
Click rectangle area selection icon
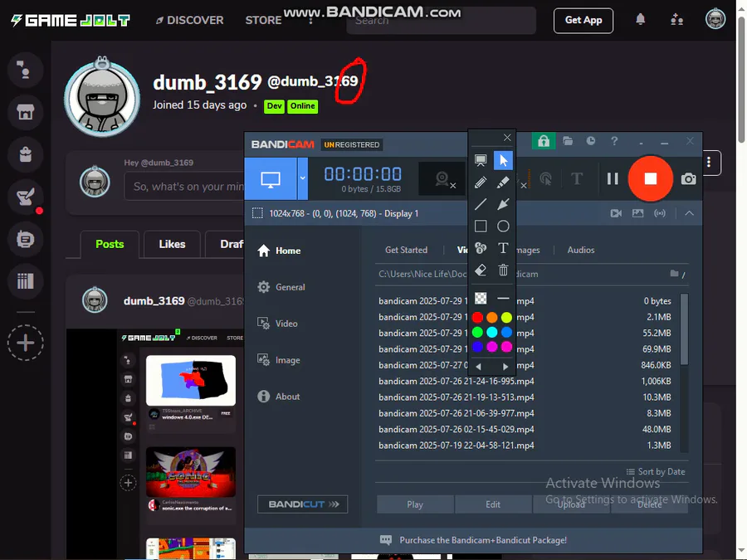(x=257, y=213)
